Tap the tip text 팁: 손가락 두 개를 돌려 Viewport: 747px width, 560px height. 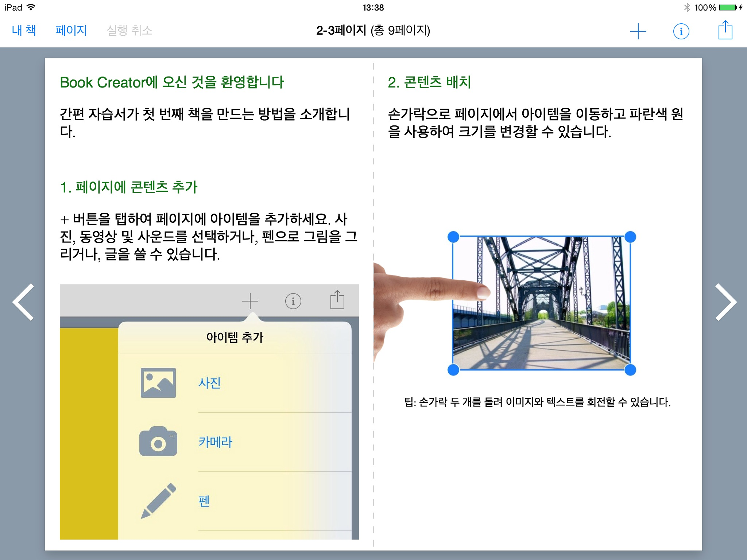[537, 402]
